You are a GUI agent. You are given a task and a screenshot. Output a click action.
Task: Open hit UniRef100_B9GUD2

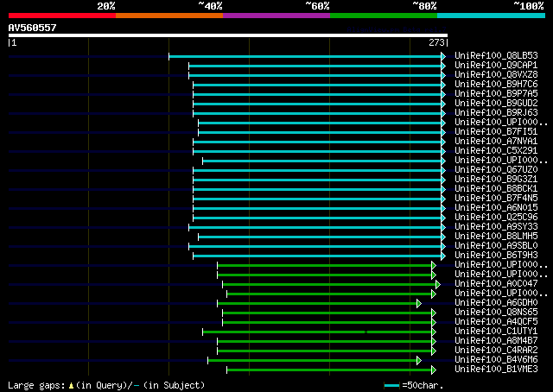click(496, 104)
